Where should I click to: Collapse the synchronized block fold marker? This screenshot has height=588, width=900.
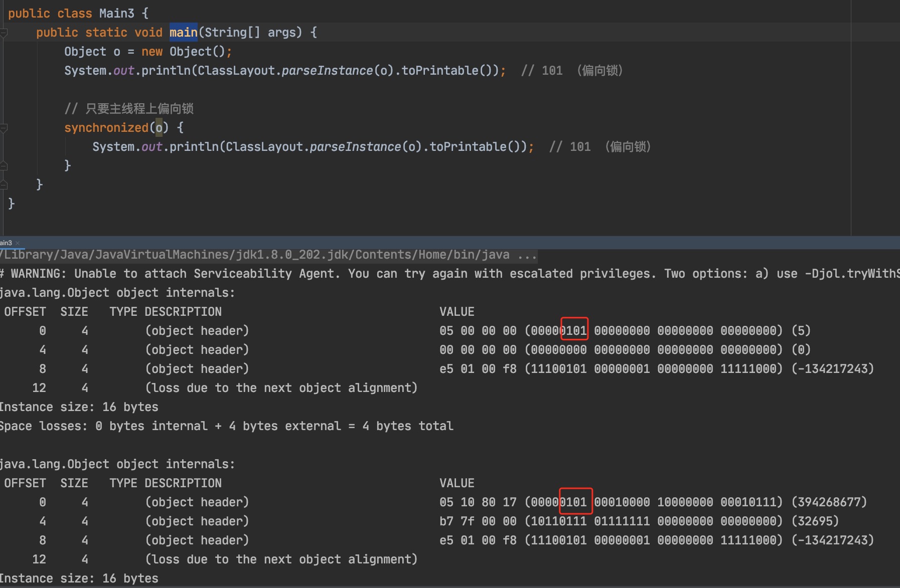[4, 128]
